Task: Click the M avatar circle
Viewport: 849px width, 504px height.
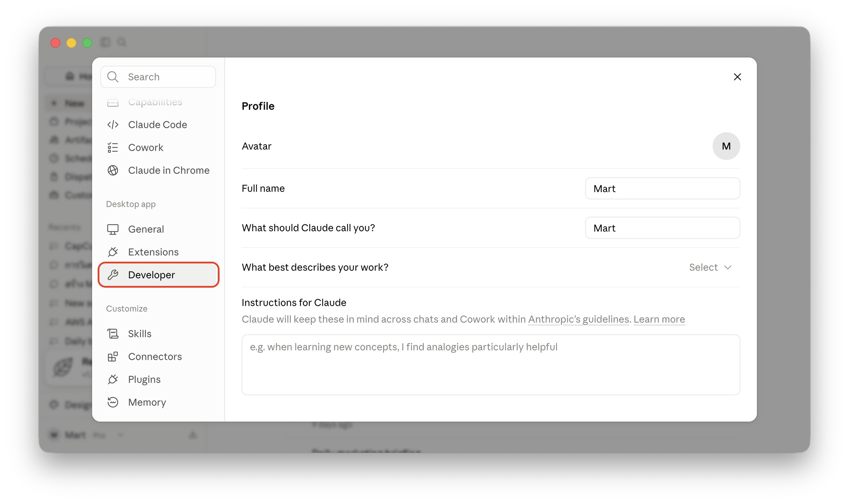Action: pos(726,146)
